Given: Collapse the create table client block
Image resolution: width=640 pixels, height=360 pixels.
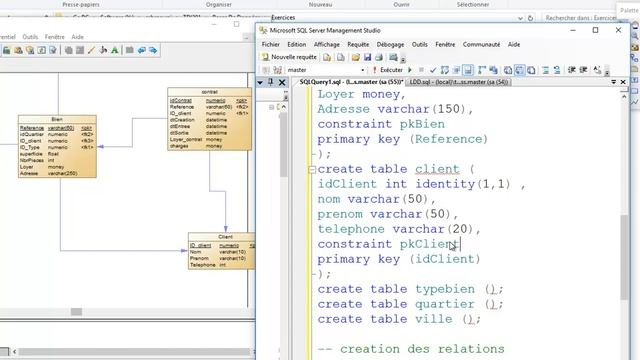Looking at the screenshot, I should 312,169.
